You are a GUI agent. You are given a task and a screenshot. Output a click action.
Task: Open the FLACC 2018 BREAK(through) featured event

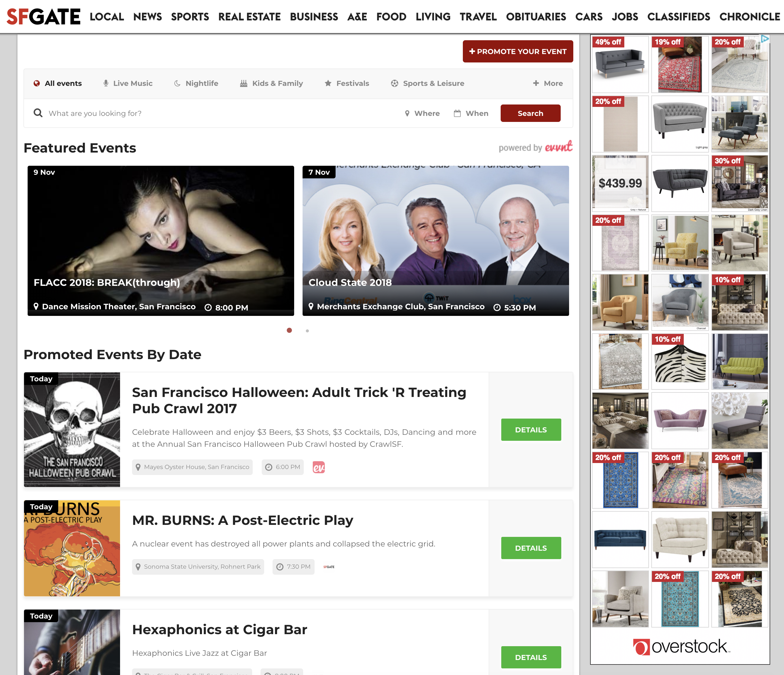coord(161,241)
